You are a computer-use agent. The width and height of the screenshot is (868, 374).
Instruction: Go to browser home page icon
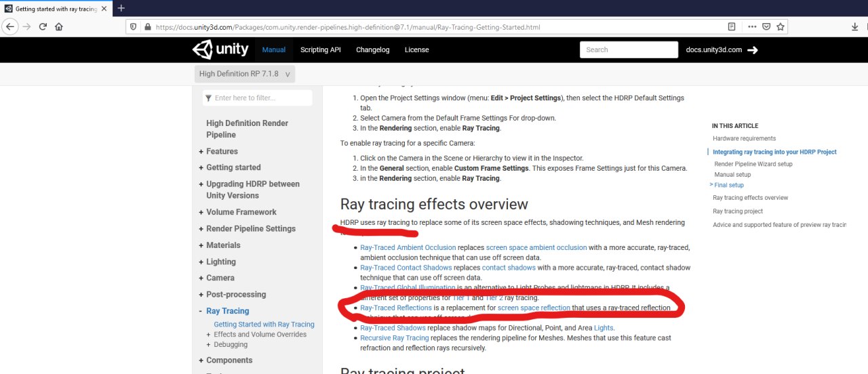click(x=59, y=26)
